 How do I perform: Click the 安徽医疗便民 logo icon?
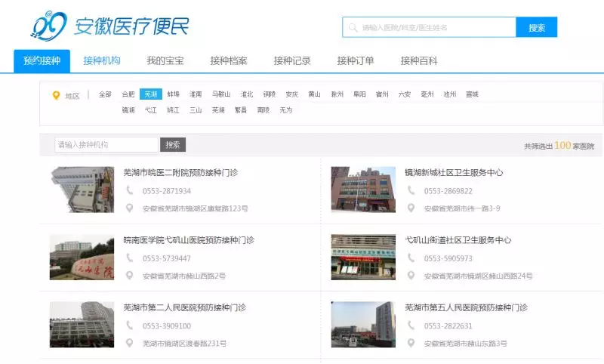pyautogui.click(x=48, y=26)
